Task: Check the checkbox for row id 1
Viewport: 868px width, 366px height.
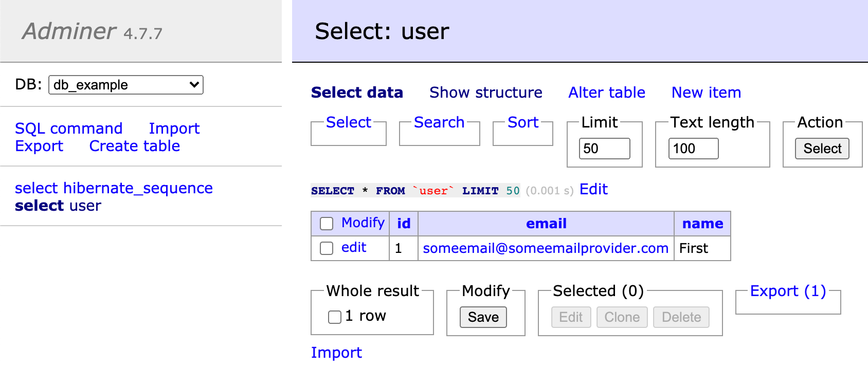Action: [327, 248]
